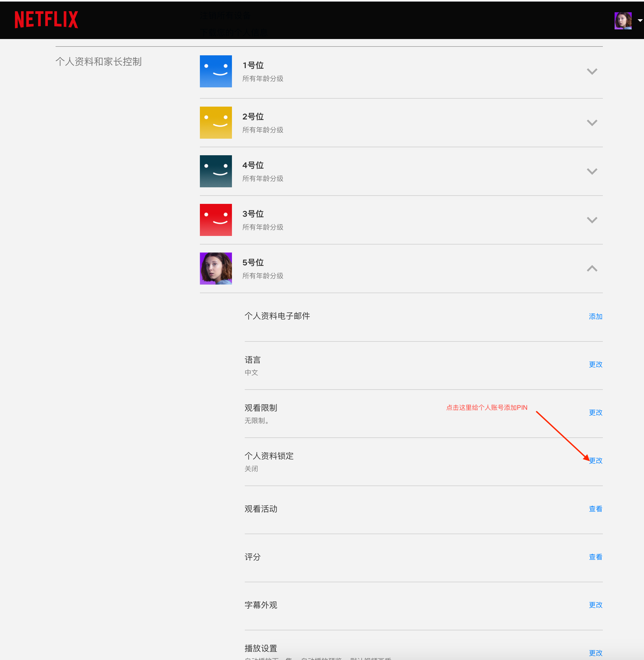The width and height of the screenshot is (644, 660).
Task: Click the dark teal smiley avatar for 4号位
Action: [x=216, y=171]
